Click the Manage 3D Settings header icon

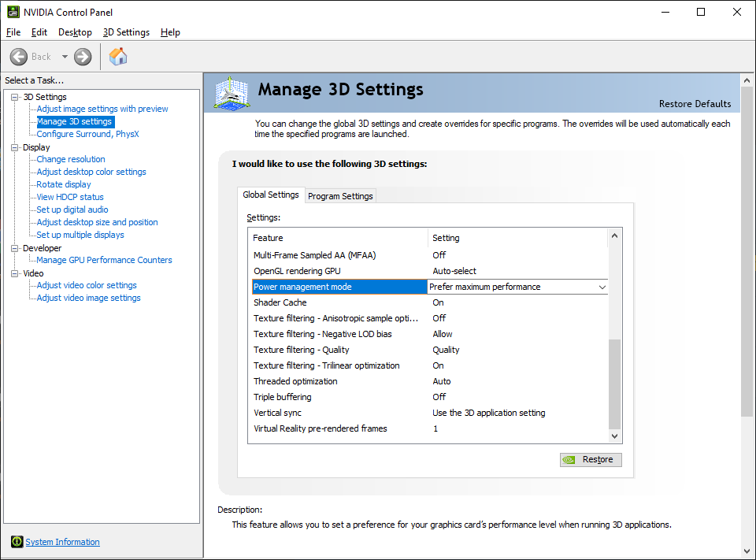[232, 93]
